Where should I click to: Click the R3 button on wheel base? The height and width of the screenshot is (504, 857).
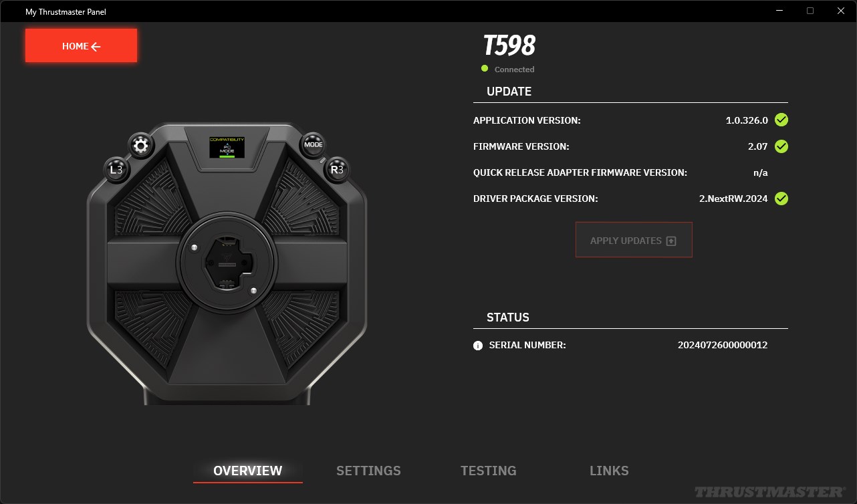[x=336, y=169]
